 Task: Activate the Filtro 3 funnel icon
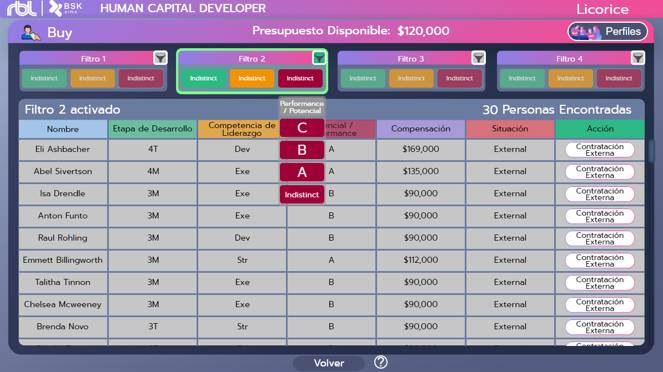(478, 58)
